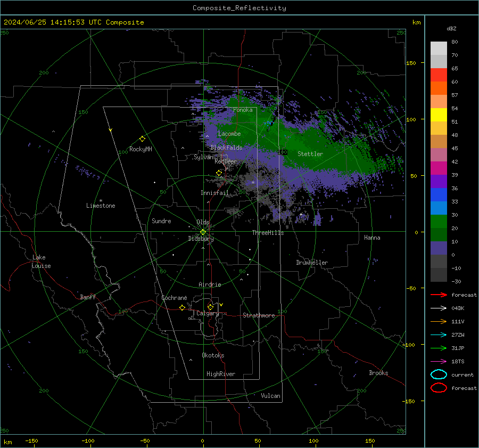Click the Composite_Reflectivity title

[240, 8]
